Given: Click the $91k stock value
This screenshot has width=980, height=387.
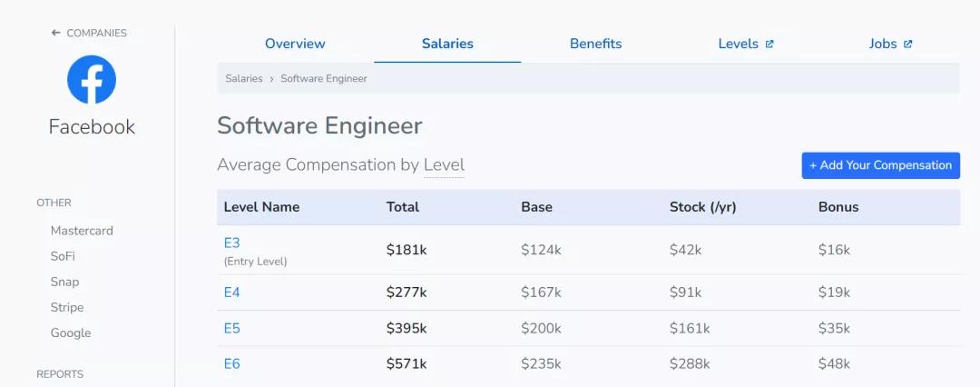Looking at the screenshot, I should [x=686, y=293].
